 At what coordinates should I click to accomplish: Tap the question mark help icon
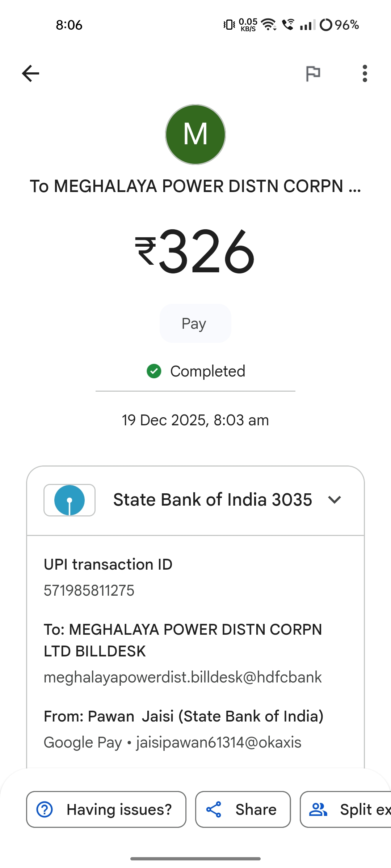(x=45, y=809)
